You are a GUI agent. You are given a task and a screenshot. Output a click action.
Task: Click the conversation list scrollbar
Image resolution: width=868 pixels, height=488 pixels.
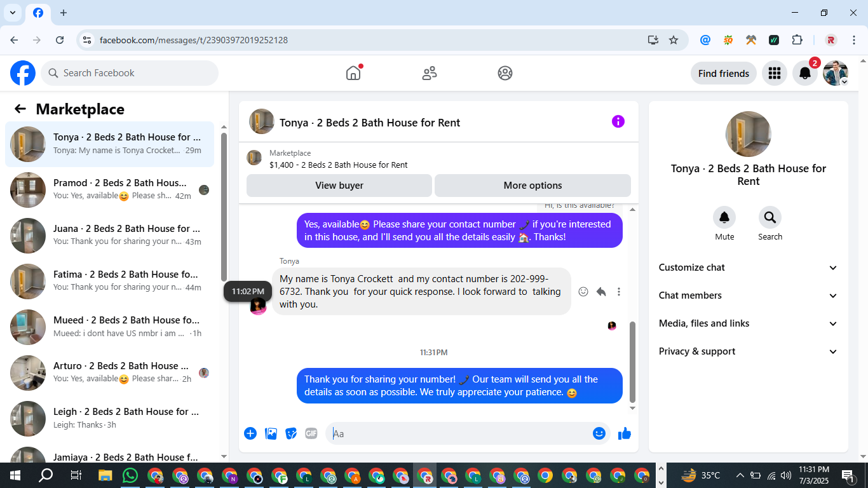(x=224, y=207)
